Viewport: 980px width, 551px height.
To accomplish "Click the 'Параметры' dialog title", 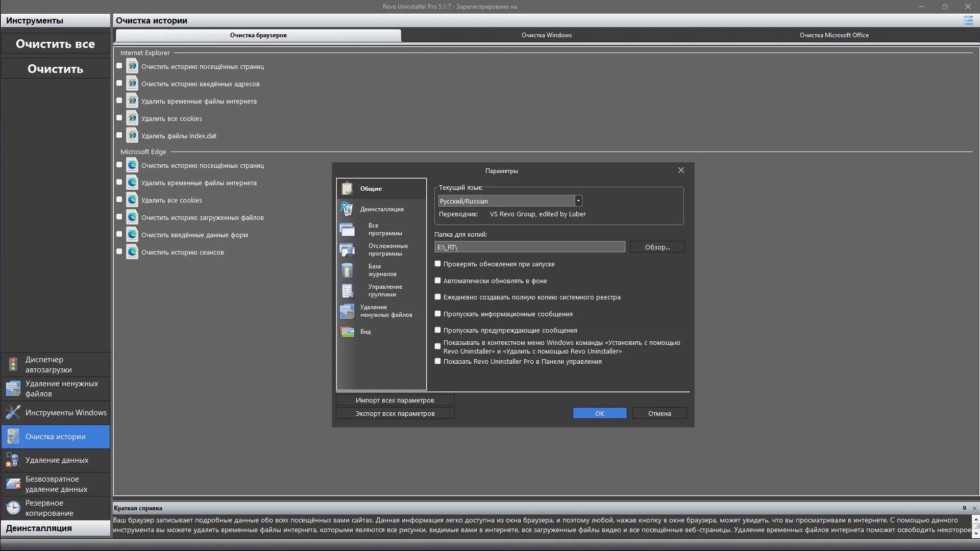I will pyautogui.click(x=502, y=170).
